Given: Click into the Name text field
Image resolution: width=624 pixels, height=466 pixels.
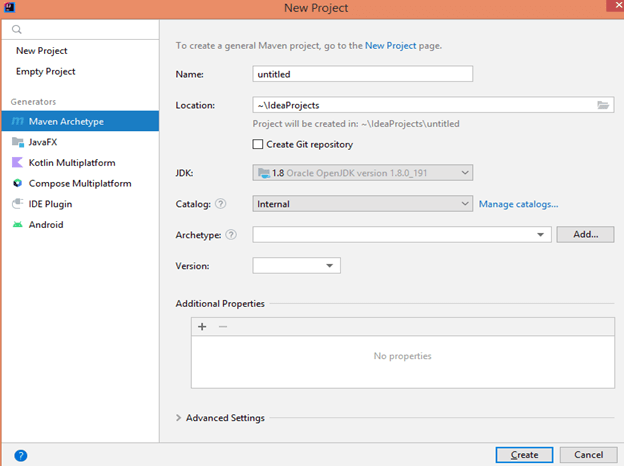Looking at the screenshot, I should point(362,74).
